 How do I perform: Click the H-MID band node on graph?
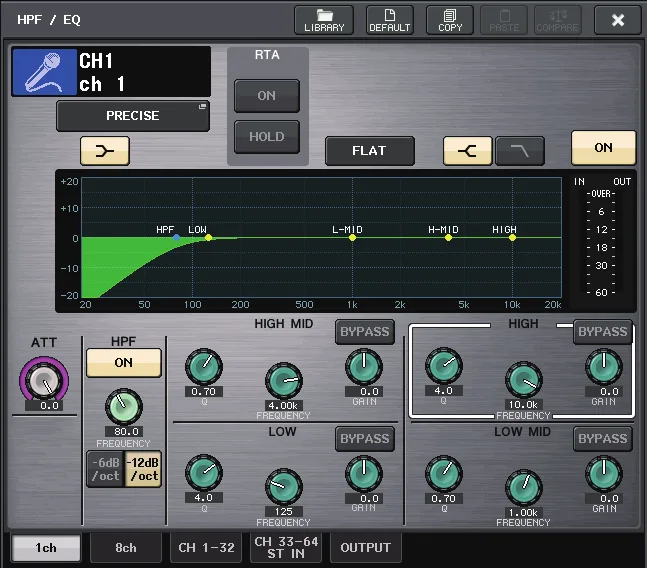(x=448, y=238)
